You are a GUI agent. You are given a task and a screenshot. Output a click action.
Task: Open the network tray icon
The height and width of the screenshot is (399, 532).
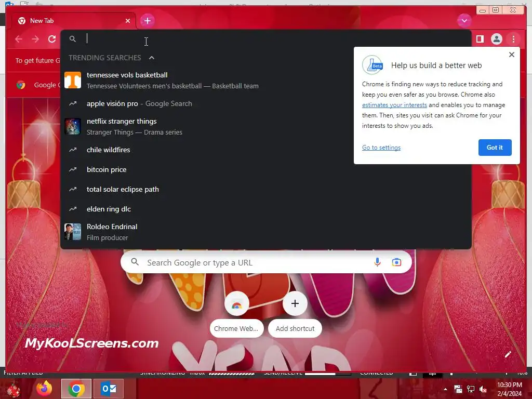click(x=470, y=389)
